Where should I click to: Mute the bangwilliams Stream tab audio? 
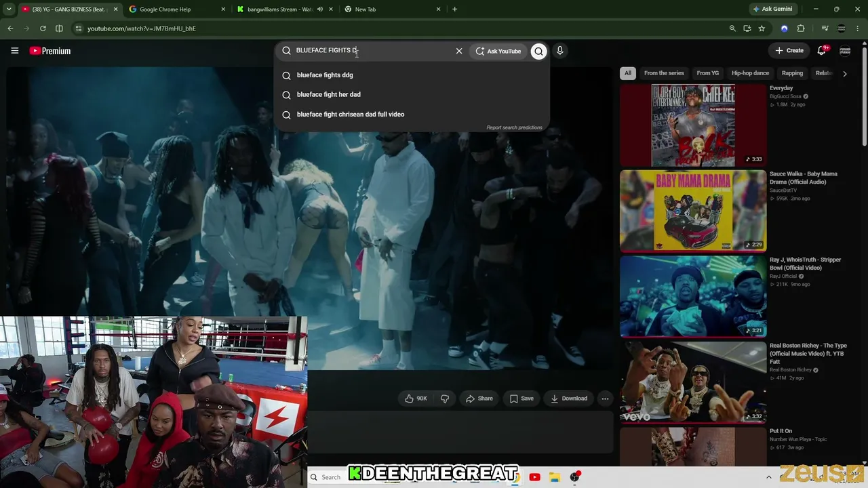pyautogui.click(x=321, y=9)
